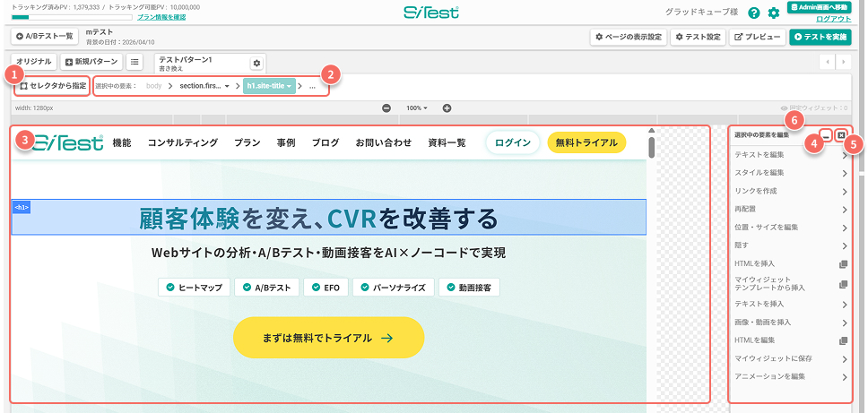
Task: Show next pattern tab arrow
Action: click(843, 62)
